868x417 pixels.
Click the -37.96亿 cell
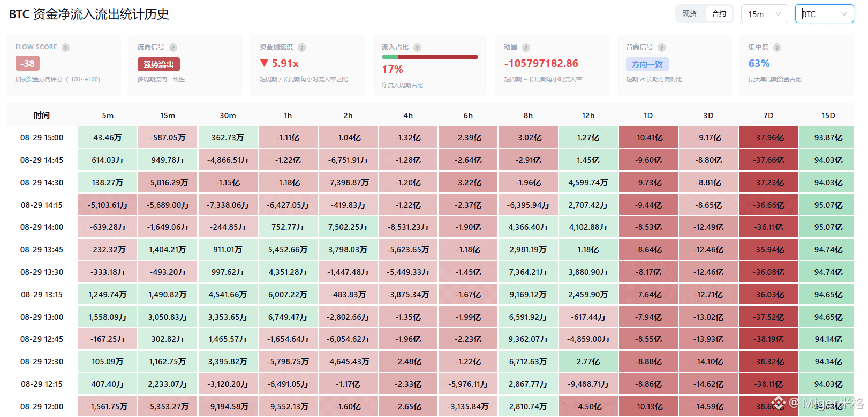[768, 138]
